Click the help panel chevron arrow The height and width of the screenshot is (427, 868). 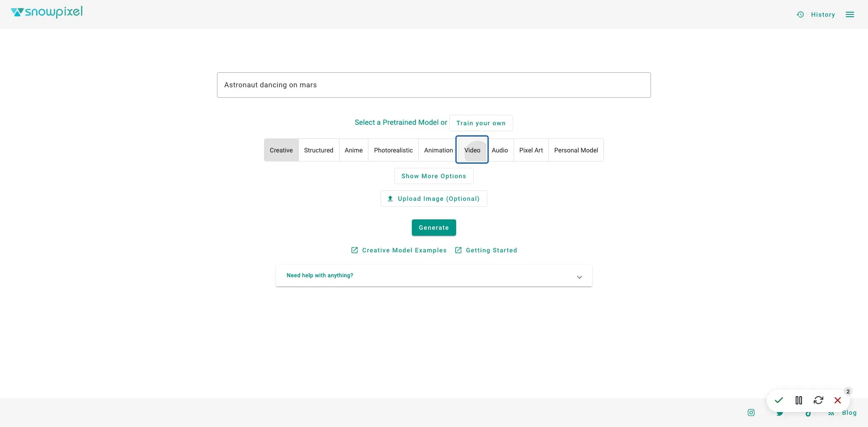pos(580,277)
